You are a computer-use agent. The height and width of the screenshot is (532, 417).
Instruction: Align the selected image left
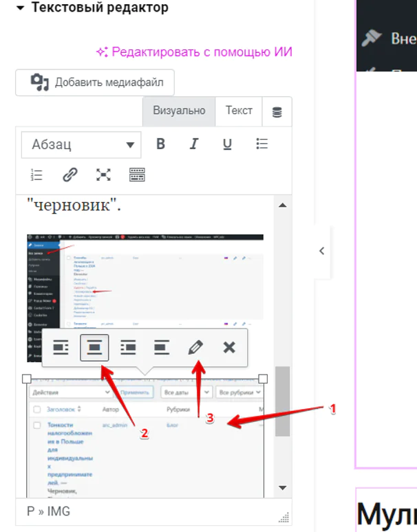coord(61,347)
